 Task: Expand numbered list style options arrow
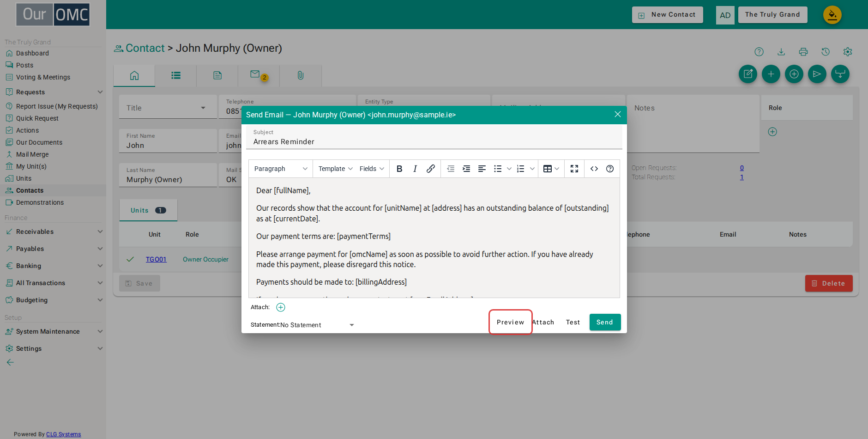coord(532,169)
